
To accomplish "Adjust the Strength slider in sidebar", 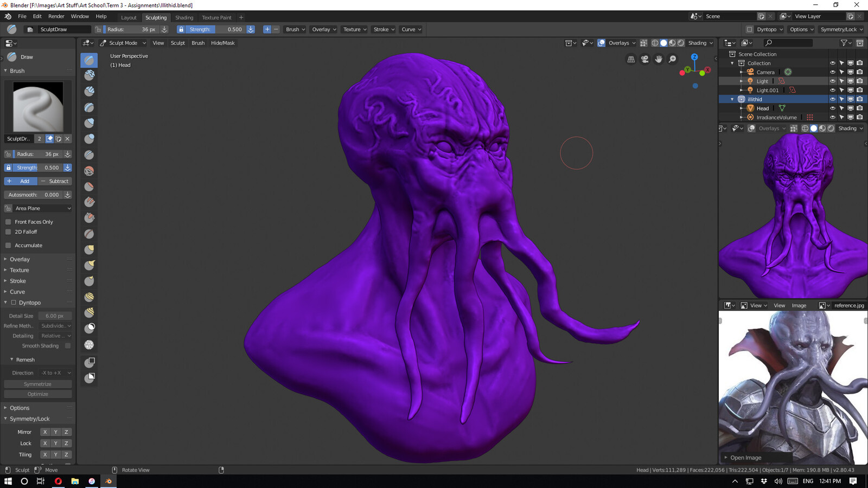I will [x=38, y=168].
